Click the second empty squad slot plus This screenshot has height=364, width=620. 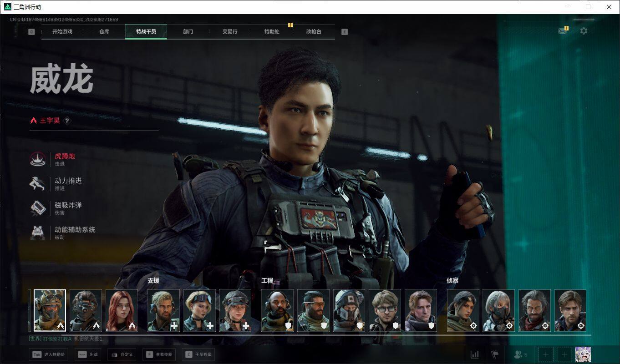click(x=564, y=354)
